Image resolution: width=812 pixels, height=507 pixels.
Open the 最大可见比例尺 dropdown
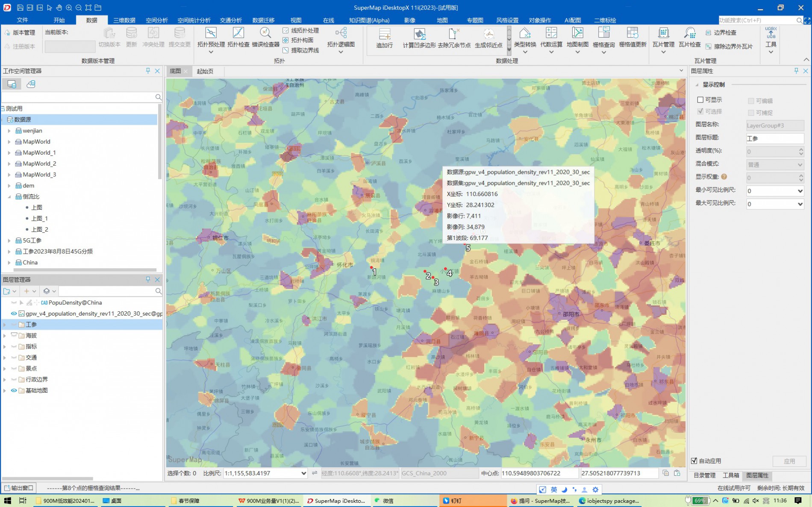pyautogui.click(x=800, y=204)
